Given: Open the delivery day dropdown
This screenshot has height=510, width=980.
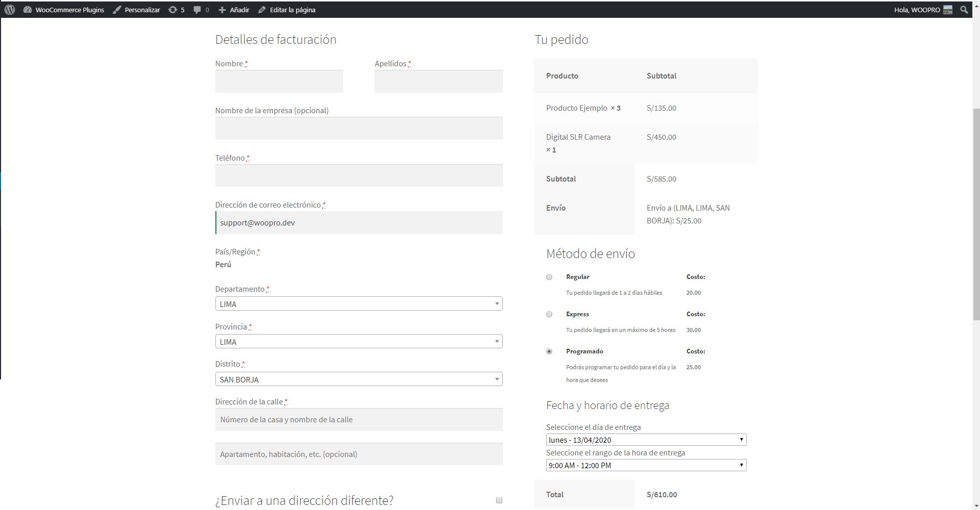Looking at the screenshot, I should (646, 440).
